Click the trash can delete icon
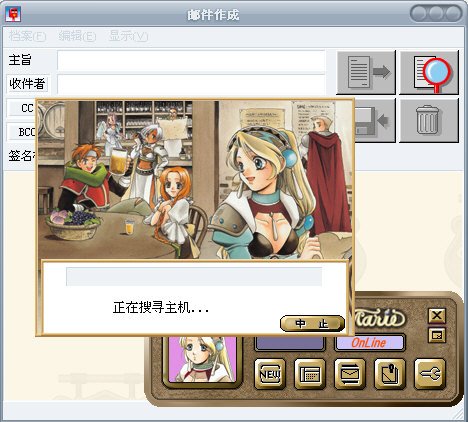The width and height of the screenshot is (468, 422). pyautogui.click(x=429, y=120)
